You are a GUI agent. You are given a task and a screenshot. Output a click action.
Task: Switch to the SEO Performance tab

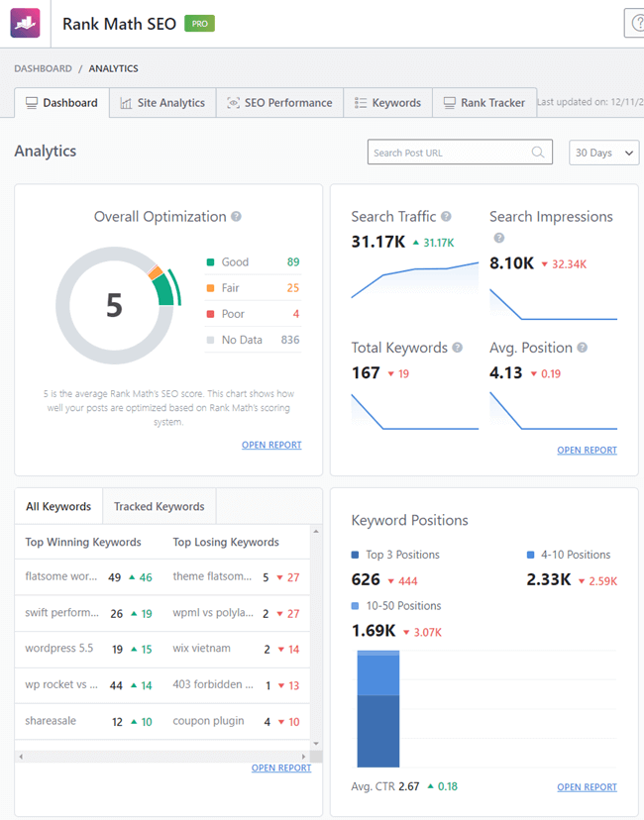[x=279, y=103]
